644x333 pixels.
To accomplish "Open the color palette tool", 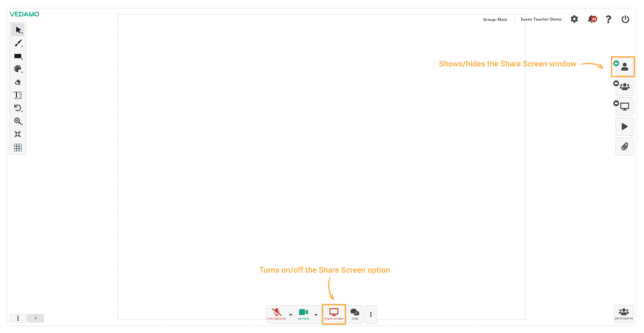I will pos(18,69).
